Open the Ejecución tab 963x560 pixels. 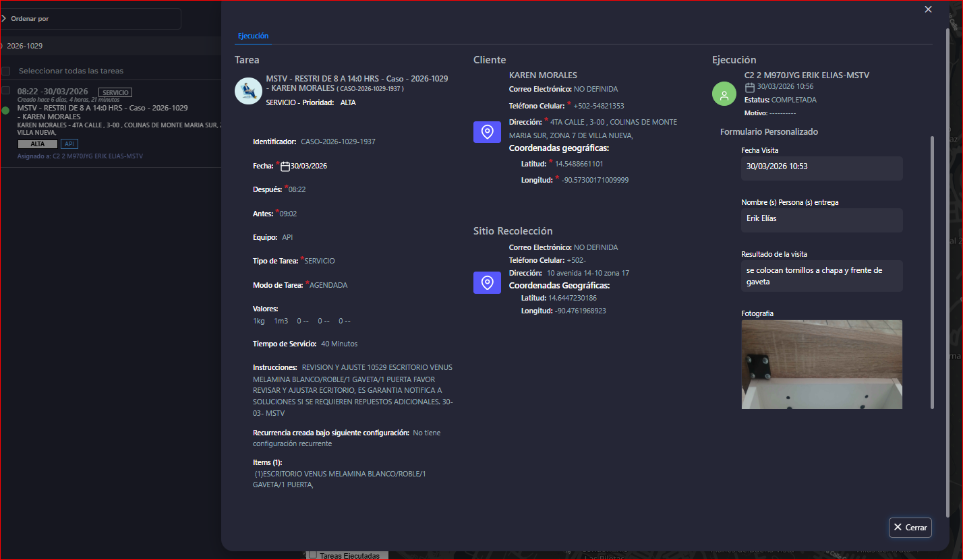tap(254, 36)
